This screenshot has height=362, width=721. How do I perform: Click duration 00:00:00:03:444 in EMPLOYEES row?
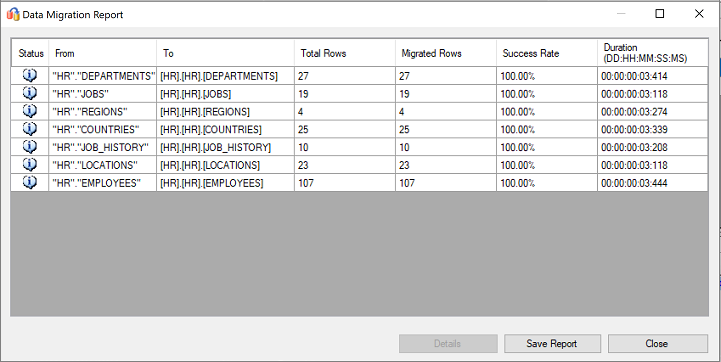[652, 183]
